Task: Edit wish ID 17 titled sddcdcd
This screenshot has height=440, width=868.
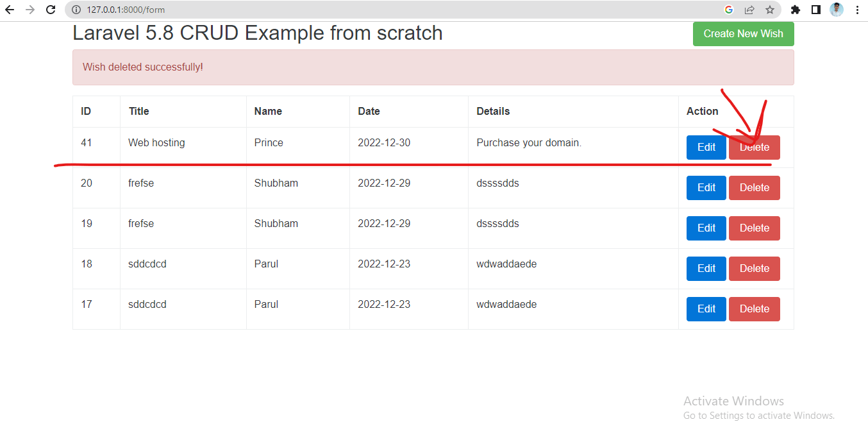Action: tap(706, 309)
